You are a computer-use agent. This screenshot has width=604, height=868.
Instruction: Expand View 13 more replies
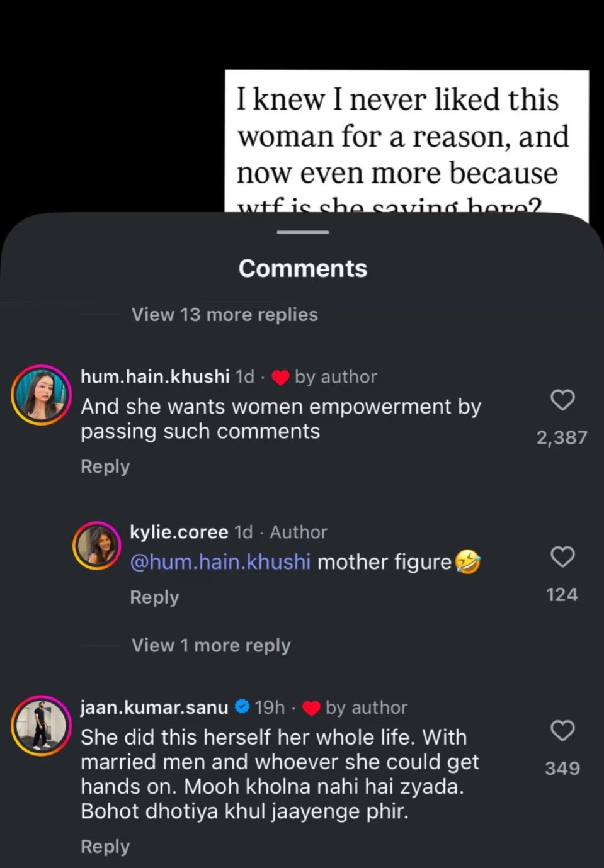point(224,315)
